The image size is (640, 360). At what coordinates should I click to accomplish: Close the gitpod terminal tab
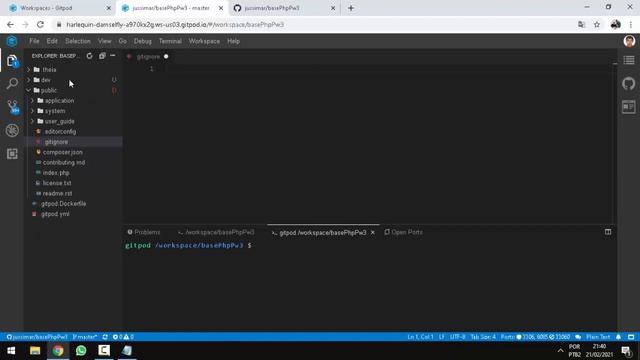click(373, 232)
